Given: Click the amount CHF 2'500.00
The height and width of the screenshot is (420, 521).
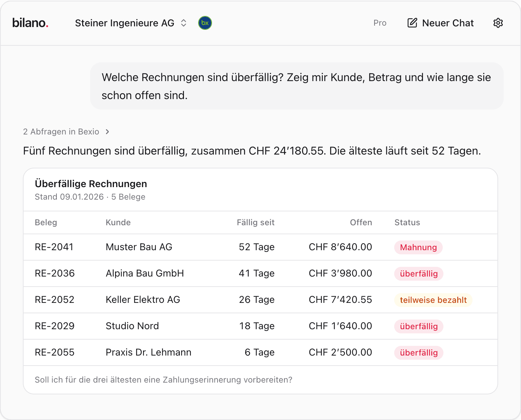Looking at the screenshot, I should click(x=341, y=352).
